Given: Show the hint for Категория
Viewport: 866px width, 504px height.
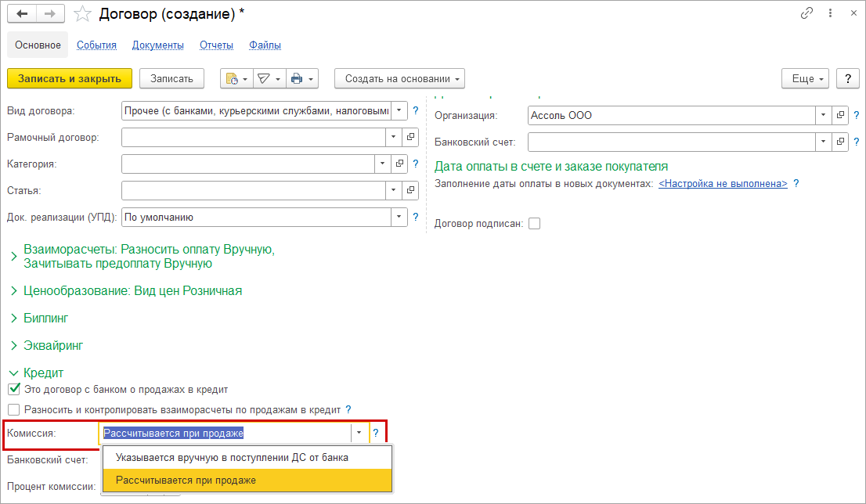Looking at the screenshot, I should [415, 164].
